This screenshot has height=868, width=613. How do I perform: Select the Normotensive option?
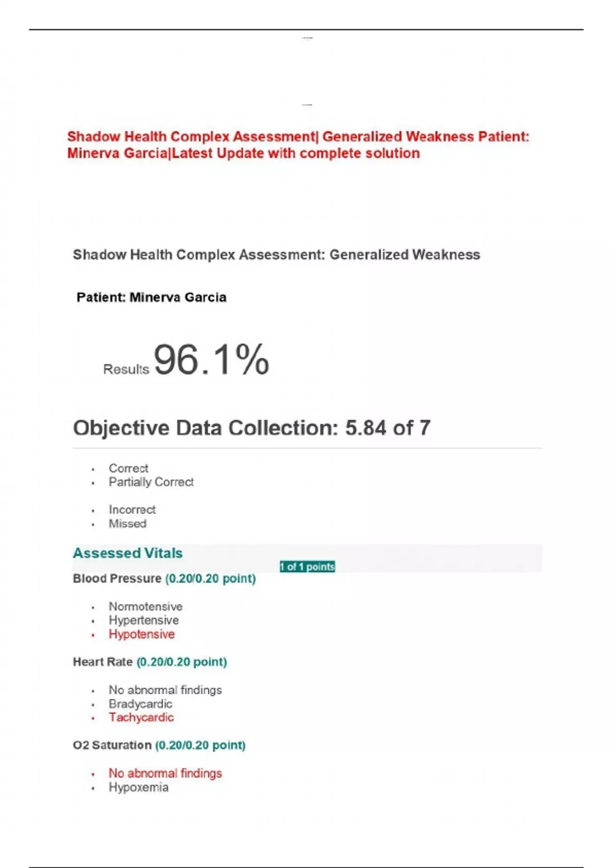146,607
